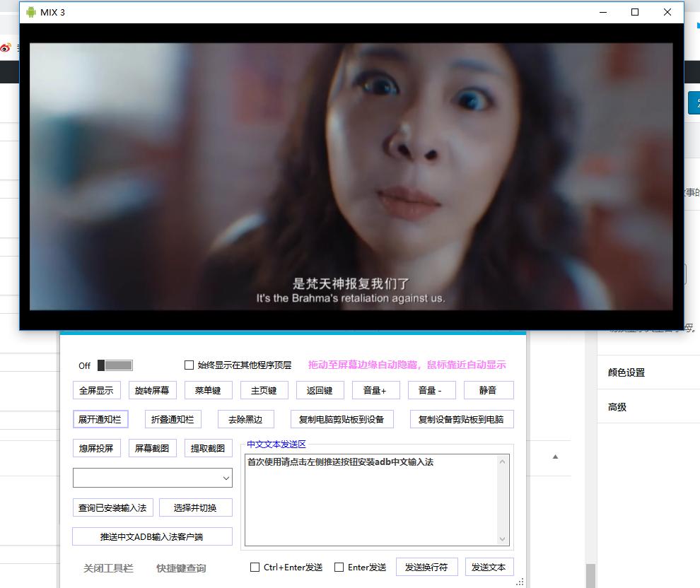Click the 返回键 button
The height and width of the screenshot is (588, 700).
[x=320, y=390]
